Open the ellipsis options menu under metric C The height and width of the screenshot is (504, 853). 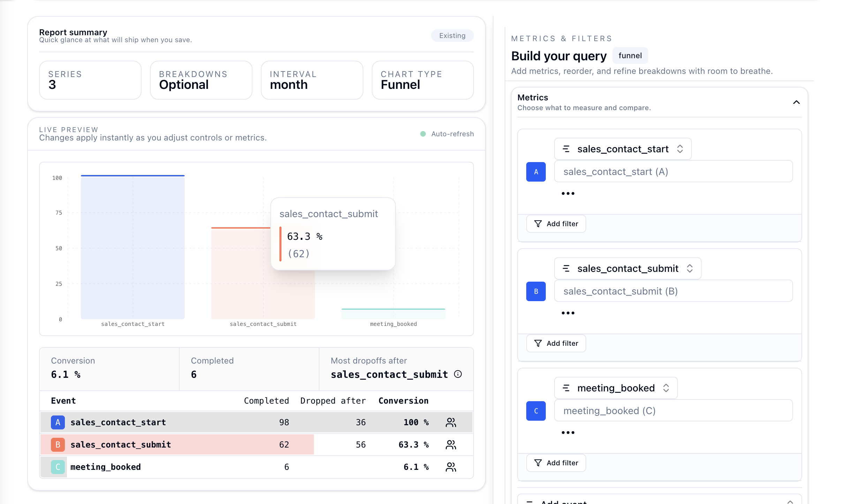click(x=568, y=432)
